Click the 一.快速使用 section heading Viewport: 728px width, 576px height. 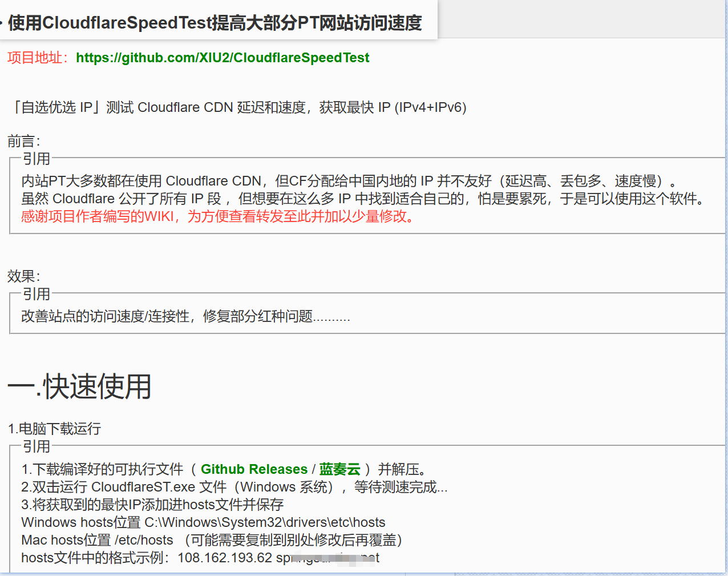click(80, 386)
